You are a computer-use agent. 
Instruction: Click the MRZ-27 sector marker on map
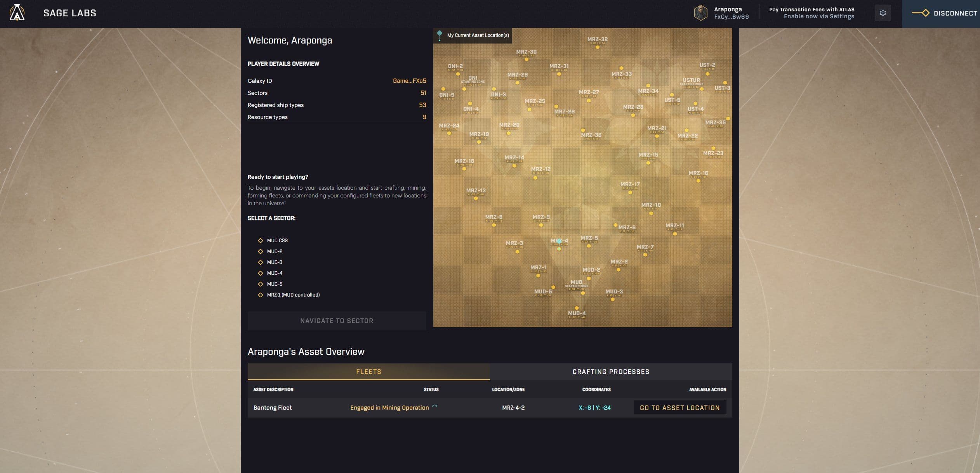[589, 101]
